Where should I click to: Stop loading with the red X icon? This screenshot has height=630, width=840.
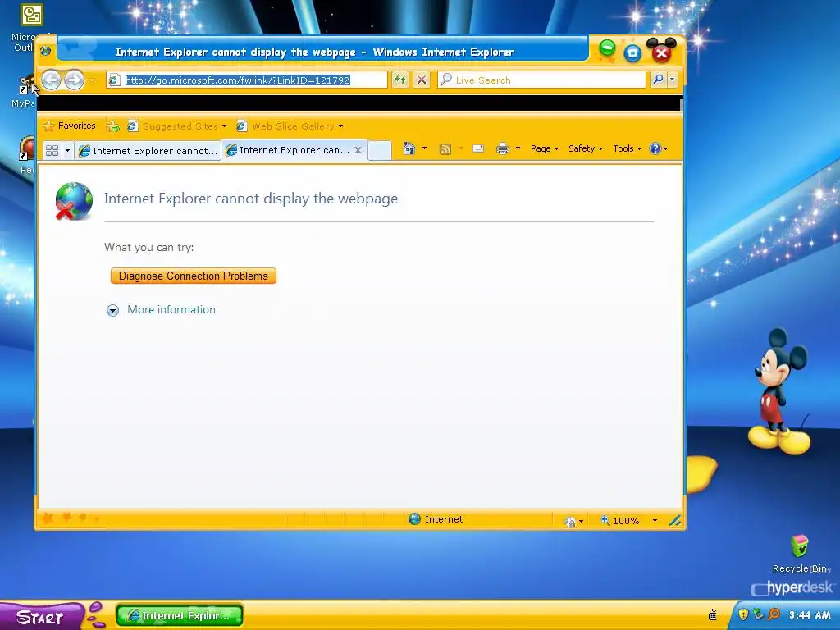point(422,80)
